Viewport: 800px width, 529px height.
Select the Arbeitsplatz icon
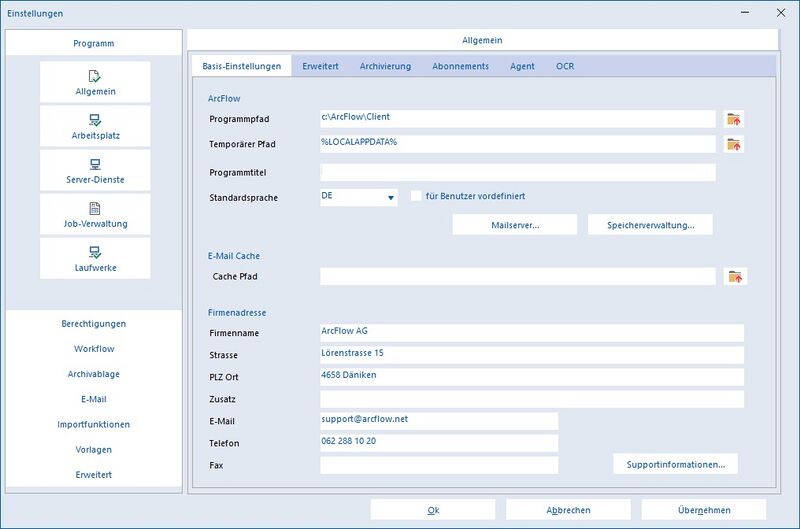click(95, 120)
